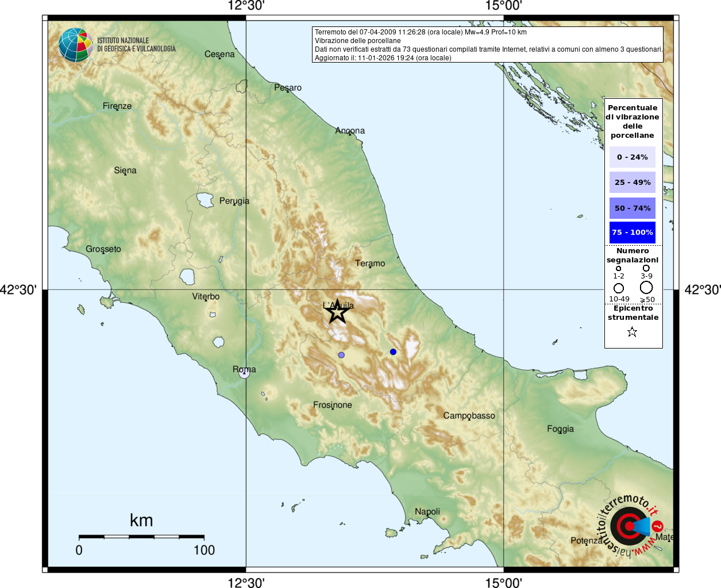Click the INGV globe logo

tap(76, 45)
